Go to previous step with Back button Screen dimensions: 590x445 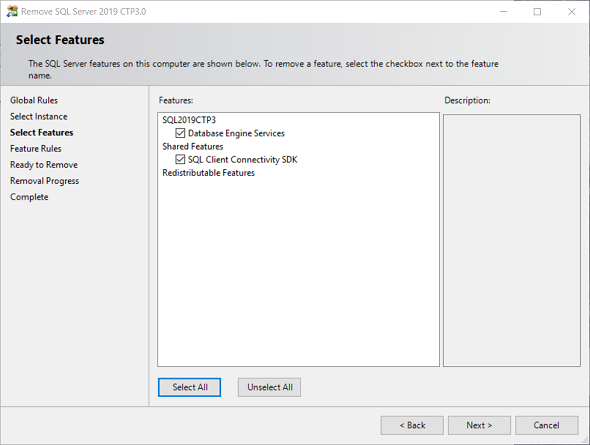coord(412,425)
